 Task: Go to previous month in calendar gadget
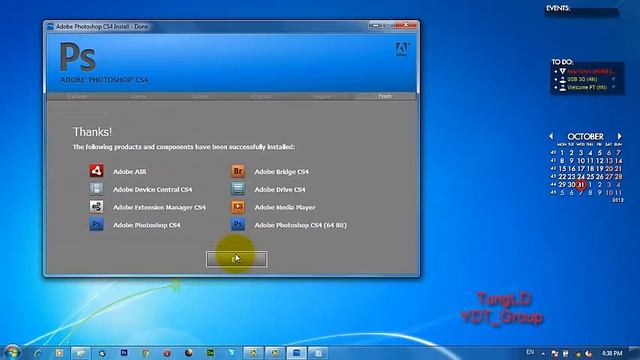pos(551,136)
